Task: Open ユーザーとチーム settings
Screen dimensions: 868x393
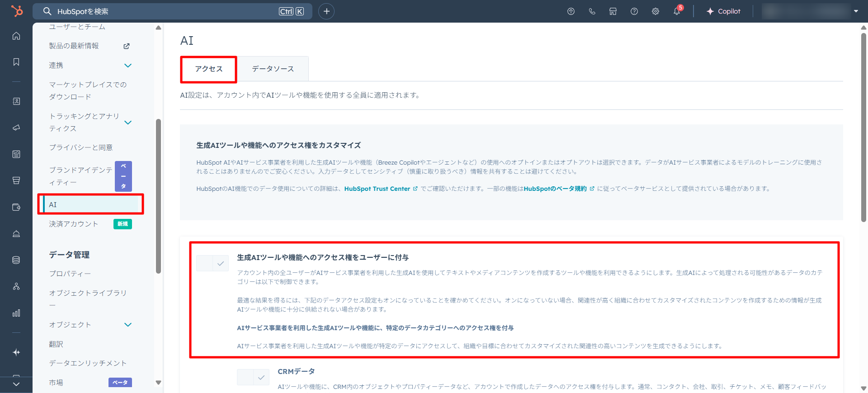Action: [77, 27]
